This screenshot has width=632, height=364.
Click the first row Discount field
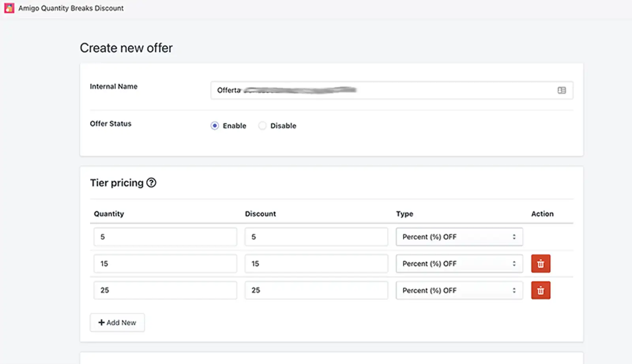pos(316,237)
